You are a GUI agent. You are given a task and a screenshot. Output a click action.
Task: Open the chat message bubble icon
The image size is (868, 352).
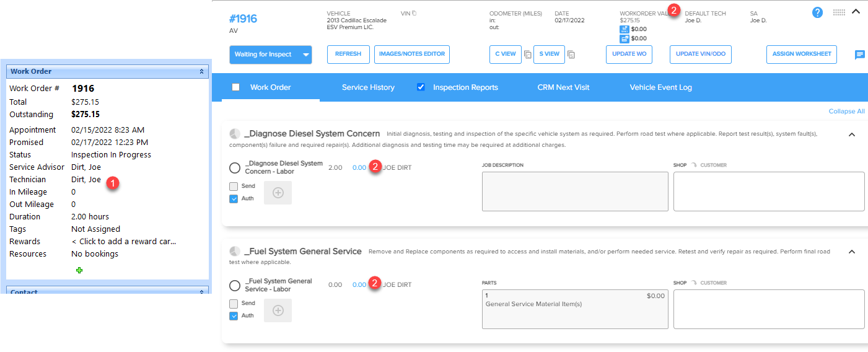pyautogui.click(x=860, y=55)
